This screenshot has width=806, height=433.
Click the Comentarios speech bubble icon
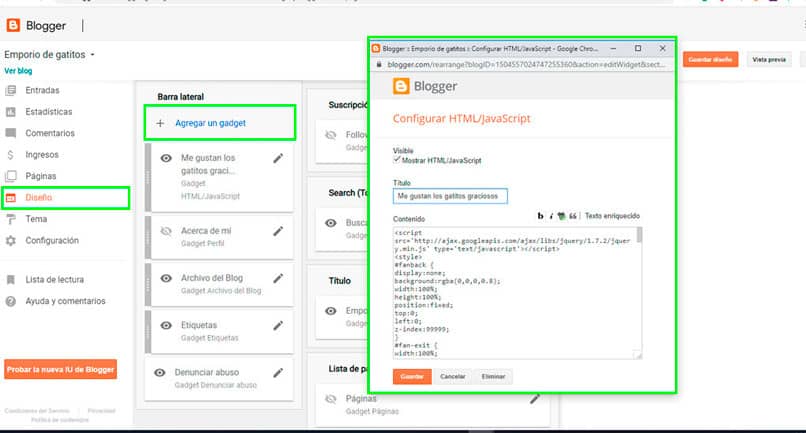click(10, 133)
